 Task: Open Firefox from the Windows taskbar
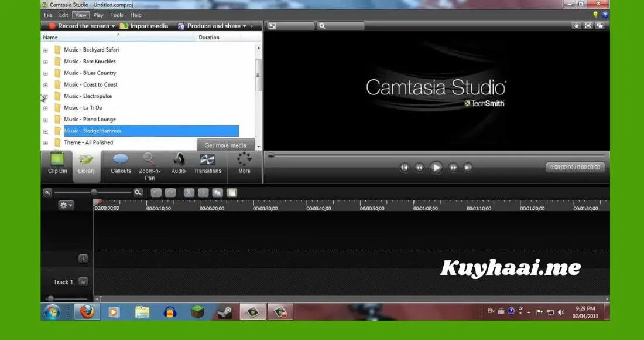coord(87,312)
